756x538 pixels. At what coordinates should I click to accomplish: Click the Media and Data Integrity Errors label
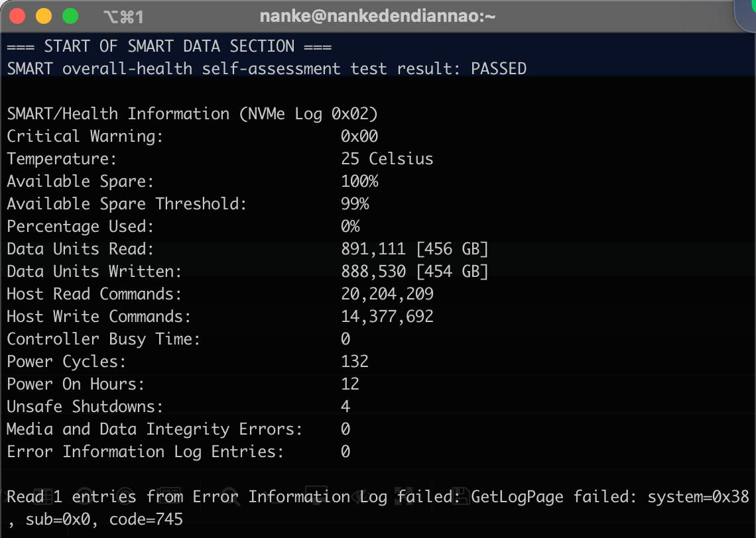[155, 429]
